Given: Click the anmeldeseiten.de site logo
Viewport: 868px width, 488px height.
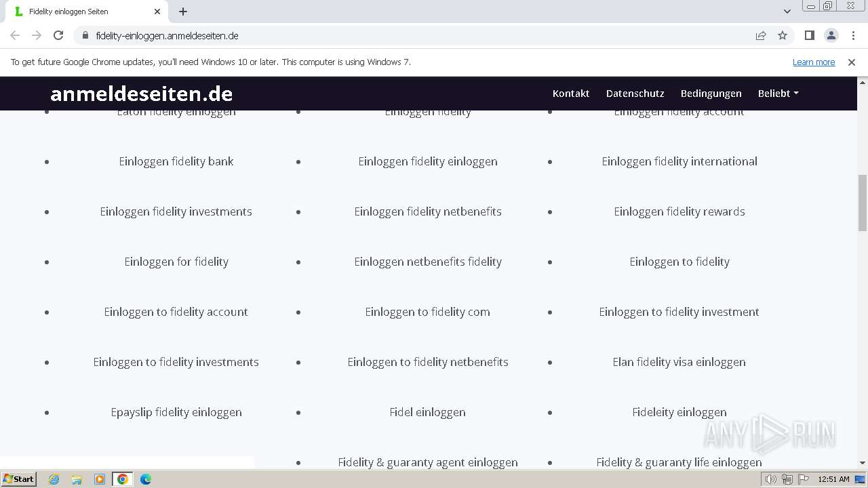Looking at the screenshot, I should (141, 94).
